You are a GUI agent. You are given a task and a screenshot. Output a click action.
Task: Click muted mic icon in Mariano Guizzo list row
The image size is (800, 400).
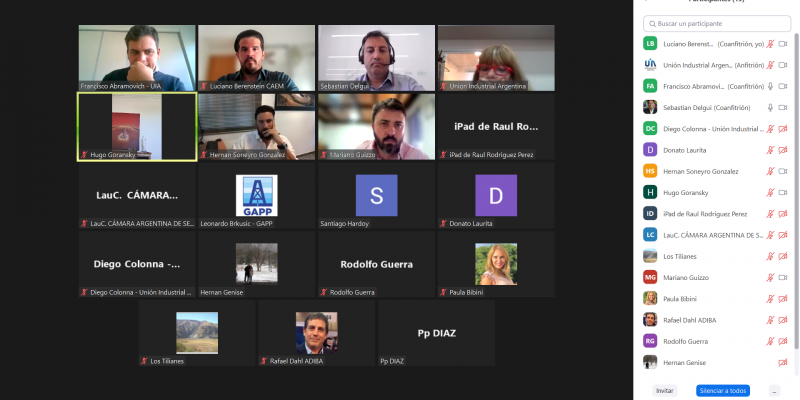[770, 278]
